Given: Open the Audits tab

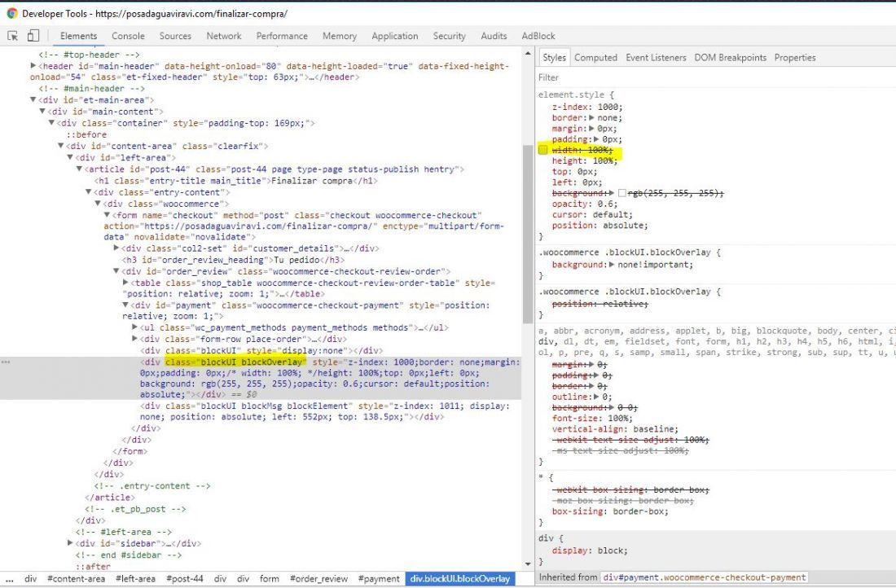Looking at the screenshot, I should [x=494, y=36].
